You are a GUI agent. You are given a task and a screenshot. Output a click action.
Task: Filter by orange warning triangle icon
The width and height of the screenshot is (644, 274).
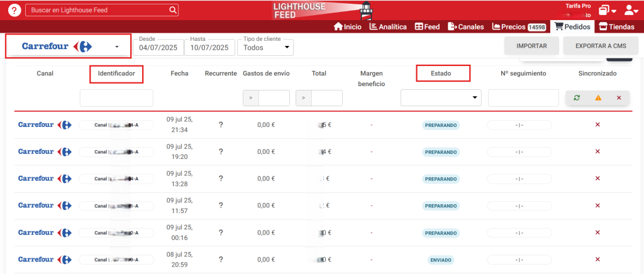[598, 97]
